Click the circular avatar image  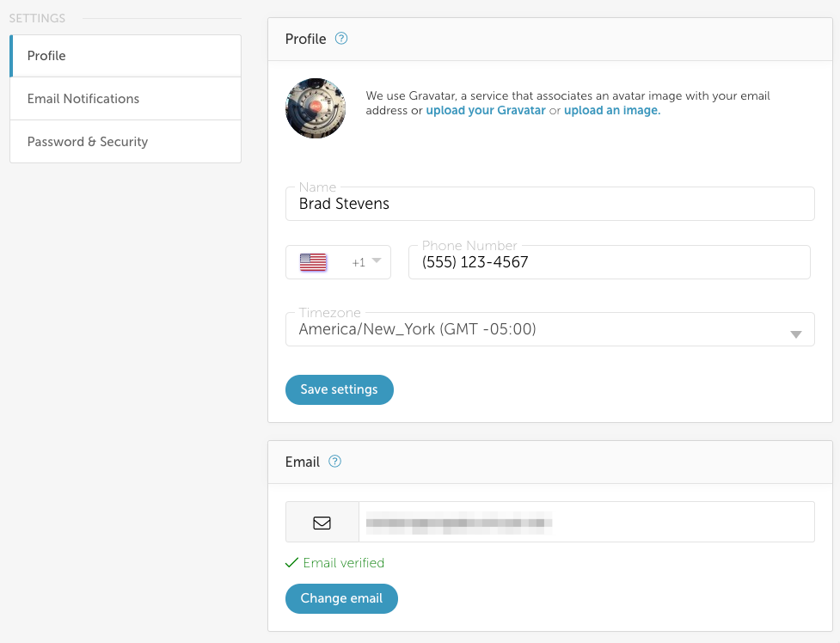click(316, 108)
